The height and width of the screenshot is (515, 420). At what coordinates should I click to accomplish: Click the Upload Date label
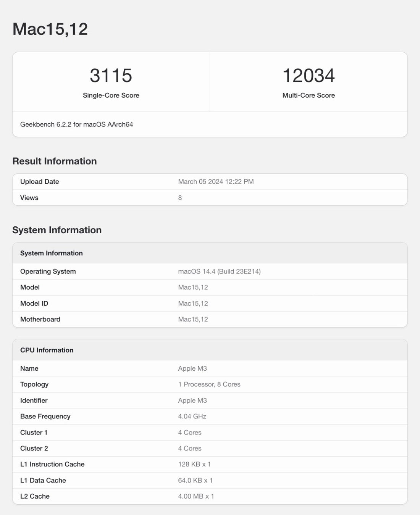tap(39, 182)
